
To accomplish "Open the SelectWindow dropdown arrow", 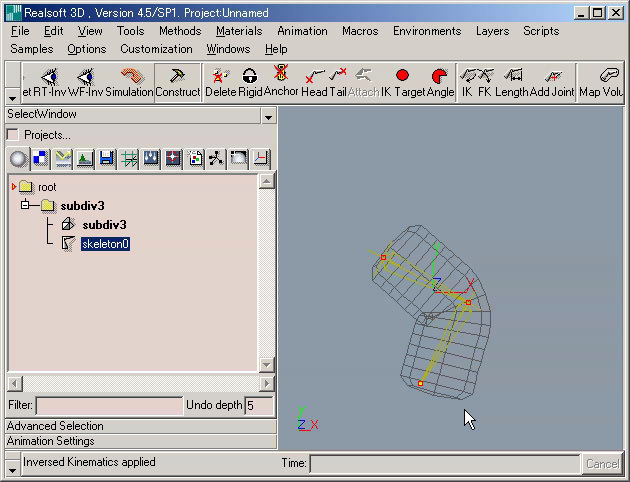I will 268,117.
